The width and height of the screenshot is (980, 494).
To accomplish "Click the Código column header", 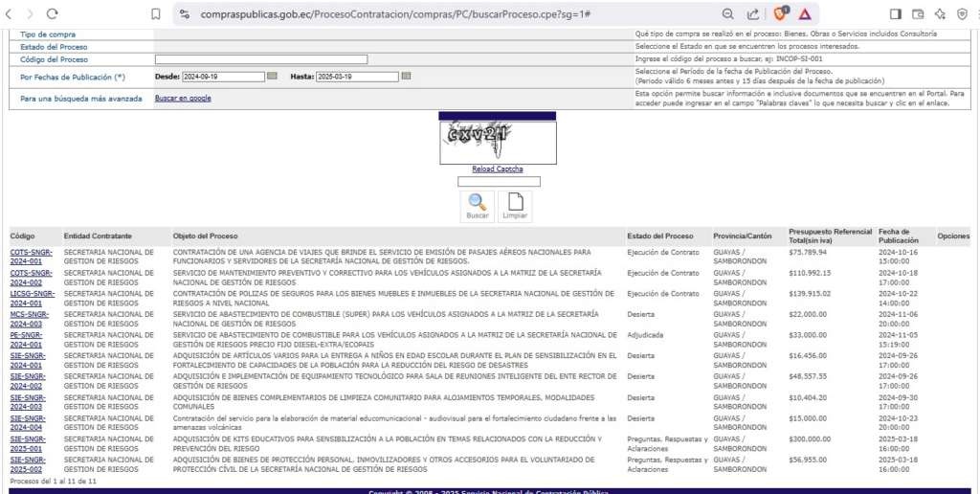I will [x=23, y=236].
